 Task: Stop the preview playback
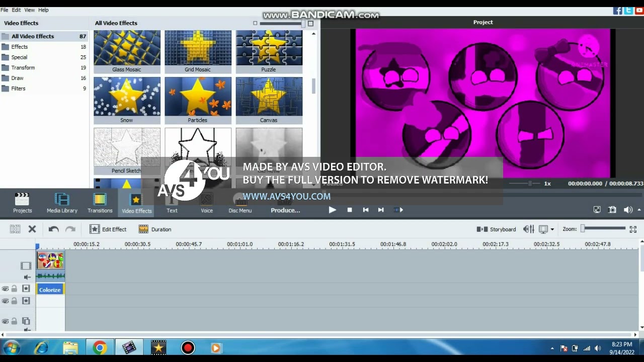(350, 210)
